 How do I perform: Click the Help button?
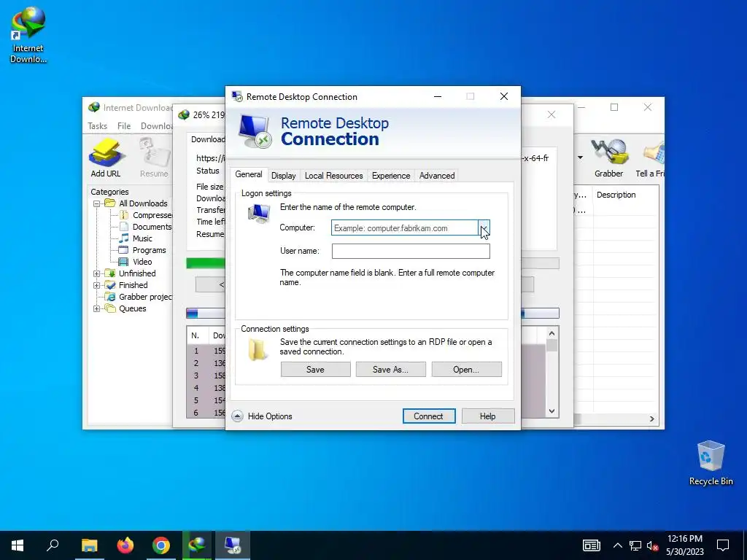click(x=487, y=416)
